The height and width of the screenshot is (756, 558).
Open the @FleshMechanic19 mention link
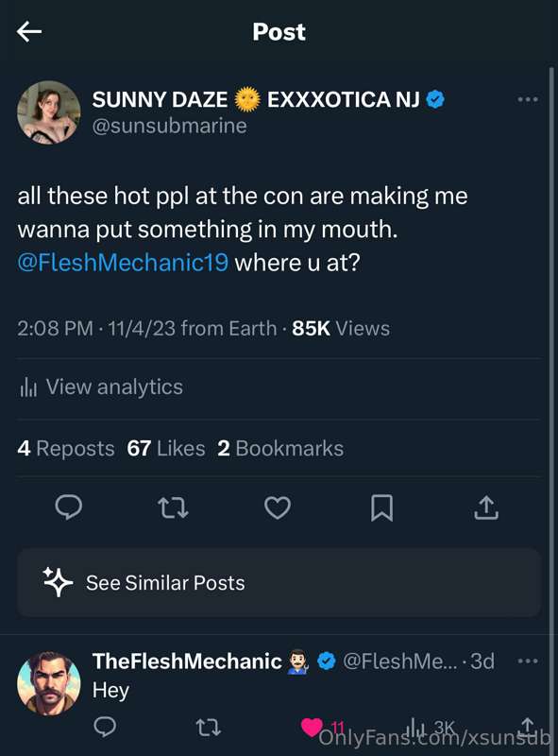click(x=123, y=263)
